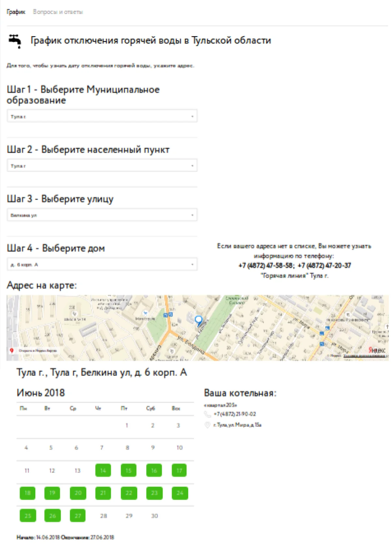392x546 pixels.
Task: Expand the street dropdown showing Белкина ул
Action: (102, 215)
